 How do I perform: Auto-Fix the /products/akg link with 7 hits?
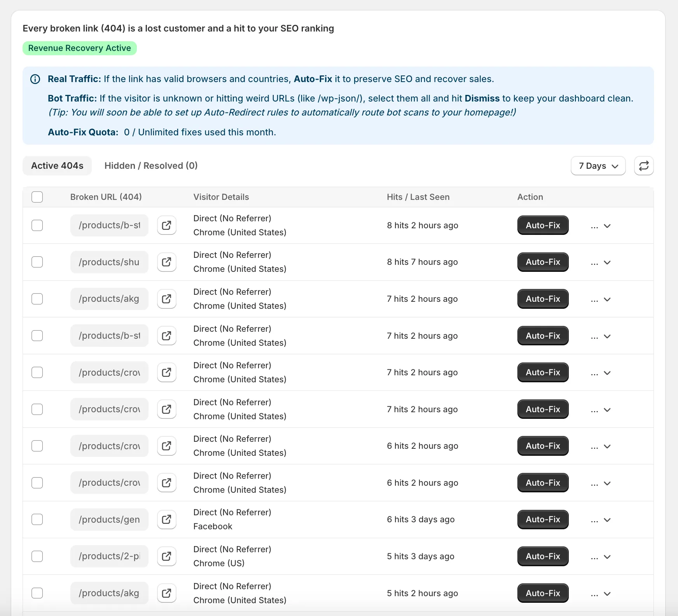point(543,299)
